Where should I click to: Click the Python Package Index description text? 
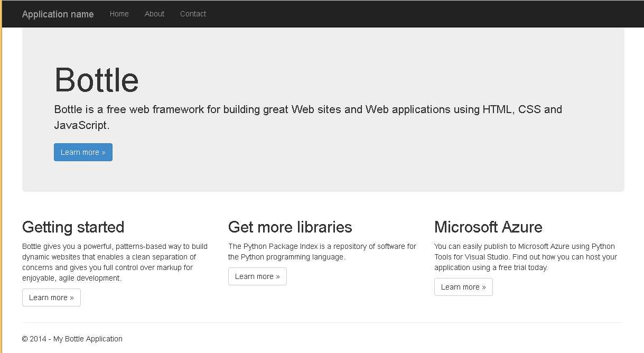(x=322, y=252)
